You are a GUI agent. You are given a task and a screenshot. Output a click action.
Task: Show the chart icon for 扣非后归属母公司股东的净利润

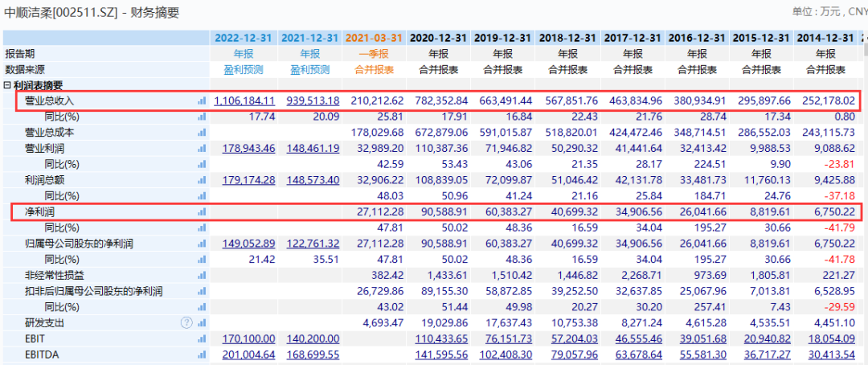pyautogui.click(x=202, y=291)
